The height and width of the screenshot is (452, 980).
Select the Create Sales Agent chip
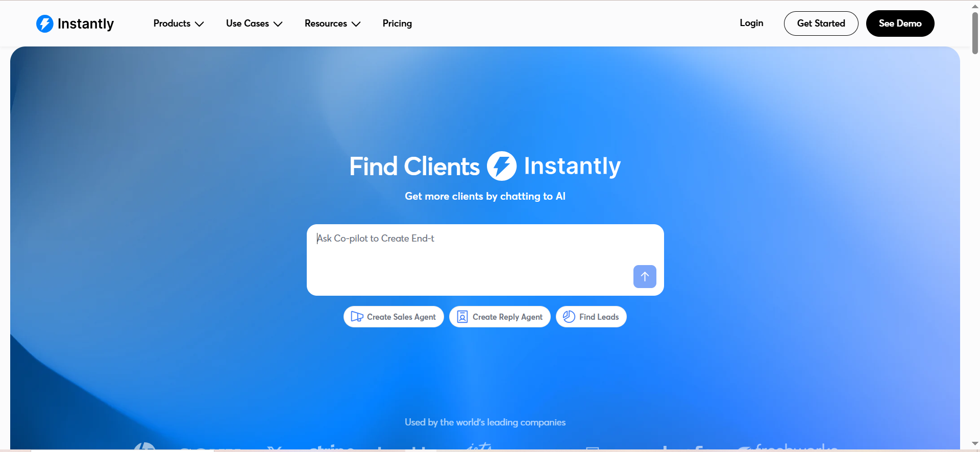click(394, 317)
